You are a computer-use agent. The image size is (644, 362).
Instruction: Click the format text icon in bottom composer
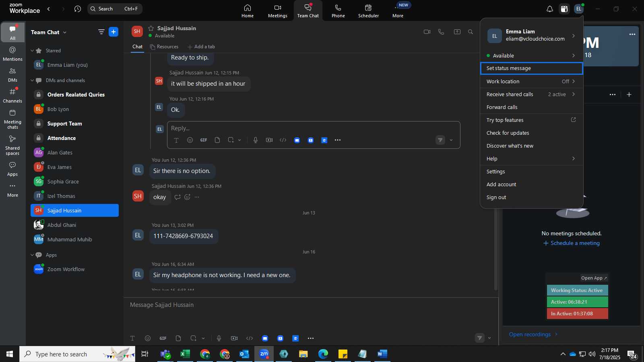132,338
